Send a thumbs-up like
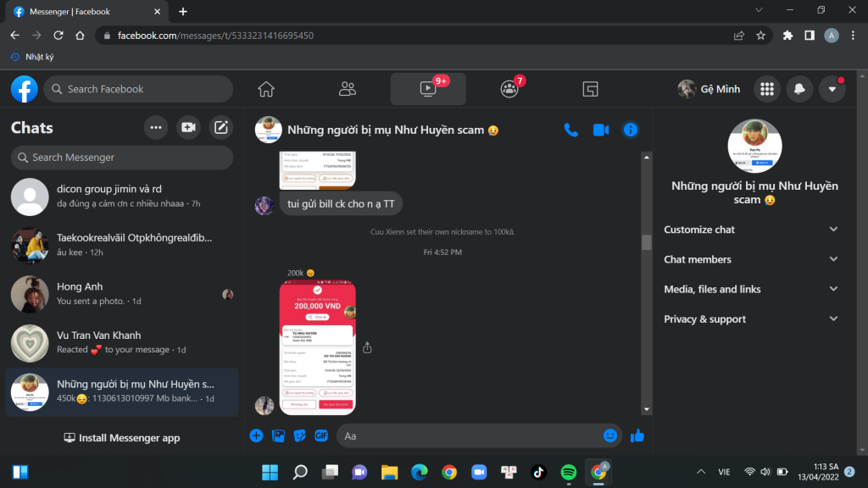Screen dimensions: 868x488 637,435
